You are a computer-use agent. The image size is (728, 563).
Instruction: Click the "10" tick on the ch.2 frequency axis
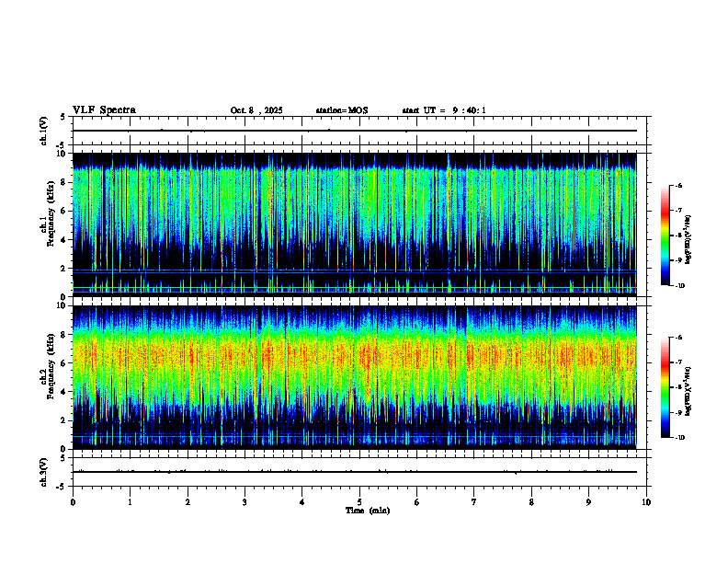pos(62,306)
